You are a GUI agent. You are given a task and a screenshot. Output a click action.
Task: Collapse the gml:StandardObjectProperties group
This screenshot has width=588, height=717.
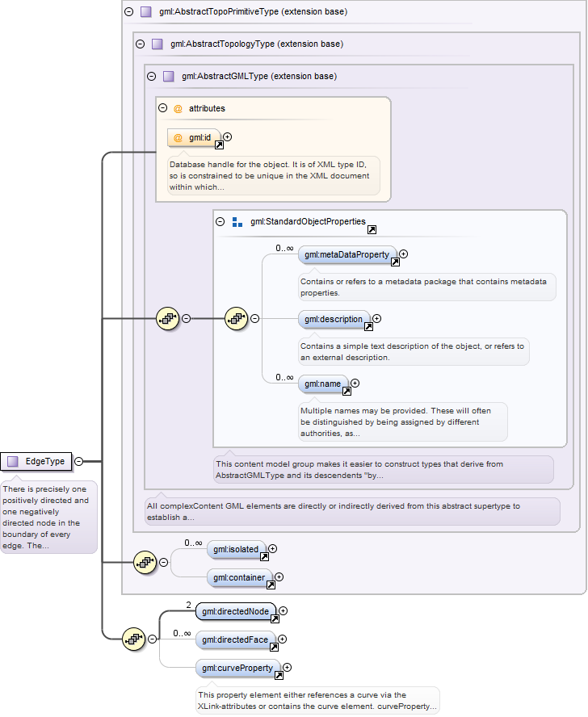220,222
